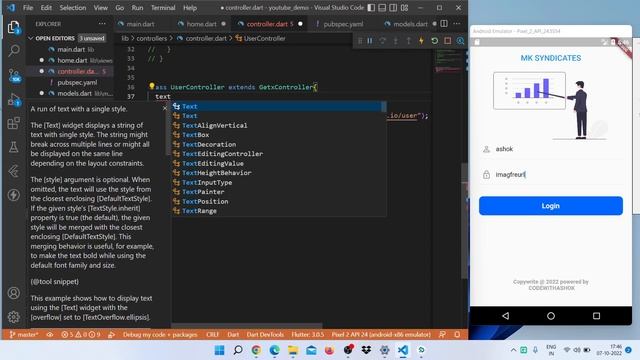Toggle the secondary side bar layout
Image resolution: width=640 pixels, height=360 pixels.
(393, 8)
